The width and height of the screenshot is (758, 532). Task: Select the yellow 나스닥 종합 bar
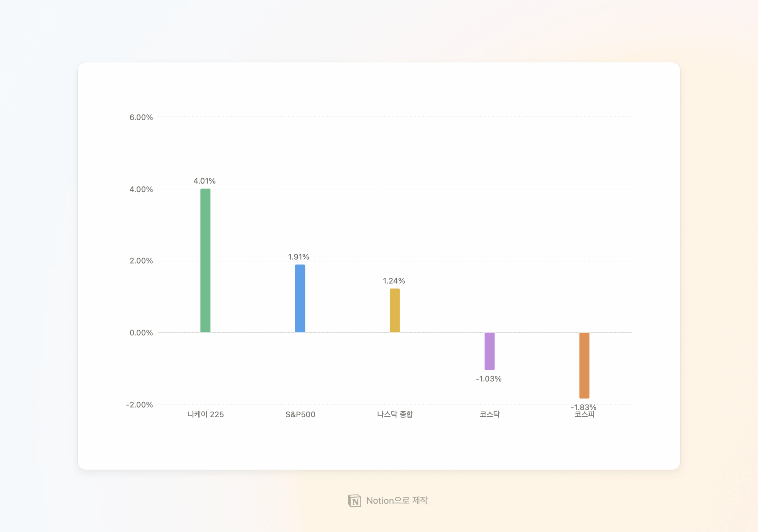[x=395, y=310]
